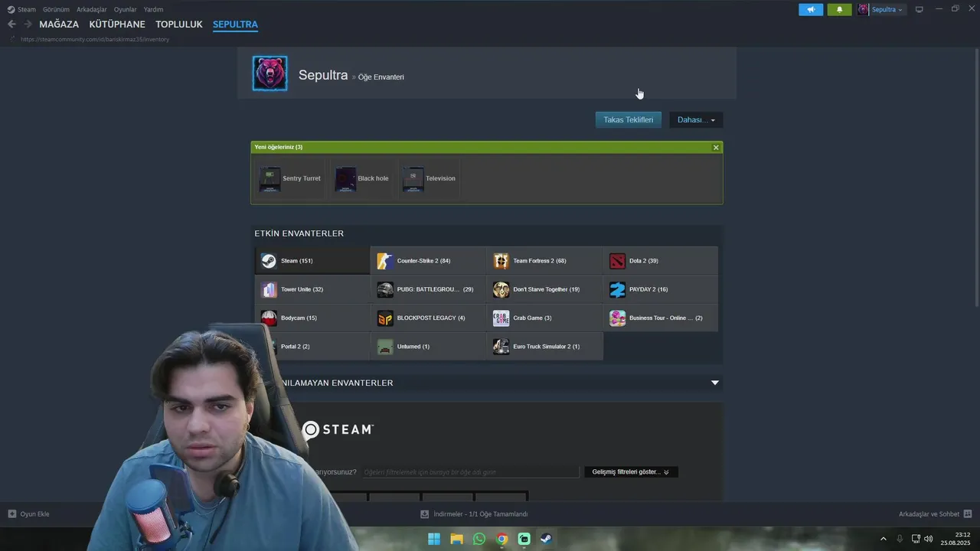Open the Arkadaşlar ve Sohbet icon
Image resolution: width=980 pixels, height=551 pixels.
point(968,514)
